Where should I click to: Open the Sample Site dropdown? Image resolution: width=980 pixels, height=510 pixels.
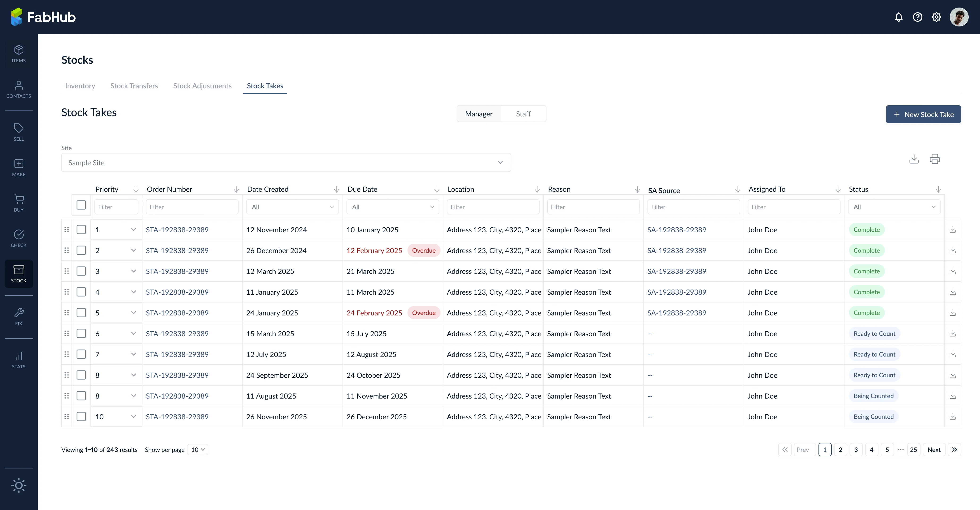pyautogui.click(x=286, y=163)
